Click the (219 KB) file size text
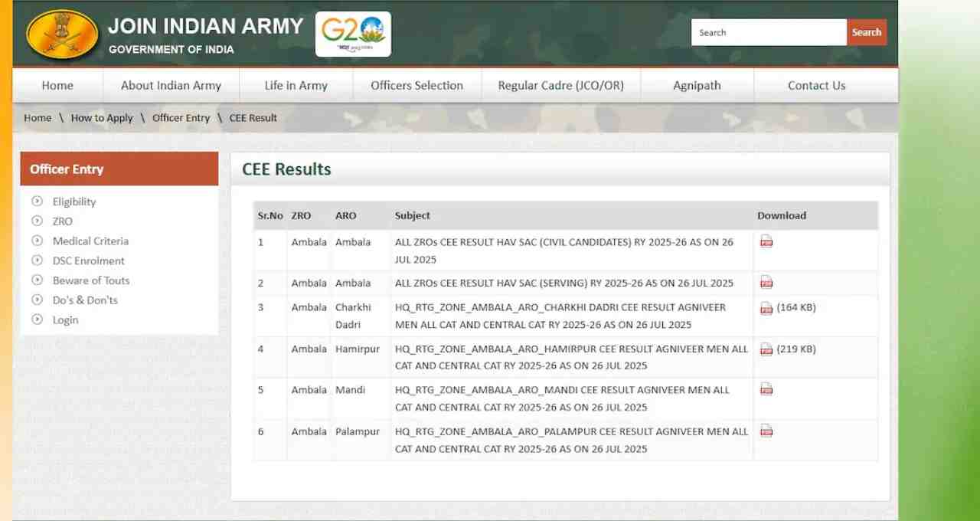This screenshot has width=980, height=521. [796, 349]
